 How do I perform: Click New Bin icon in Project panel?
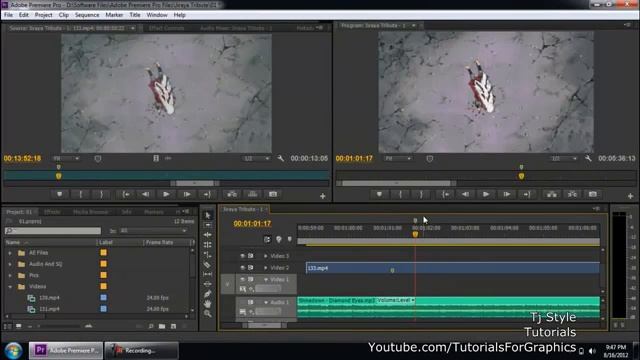[162, 326]
